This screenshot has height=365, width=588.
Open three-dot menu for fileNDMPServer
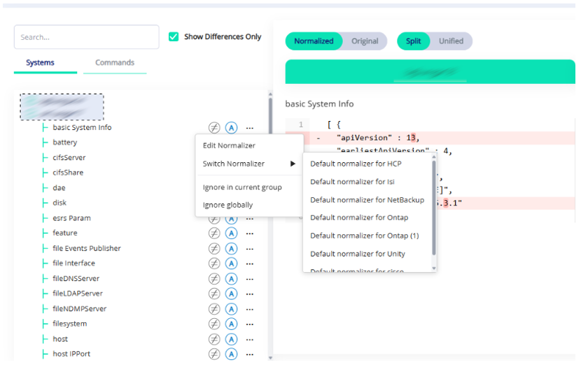click(x=250, y=310)
